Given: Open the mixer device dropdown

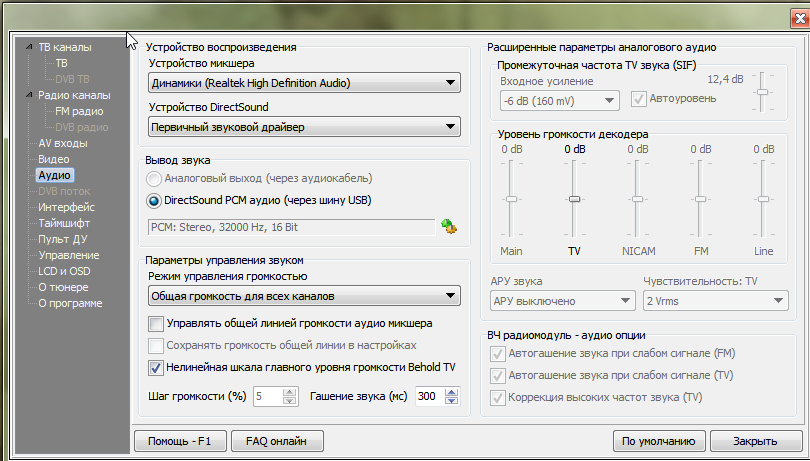Looking at the screenshot, I should (303, 83).
